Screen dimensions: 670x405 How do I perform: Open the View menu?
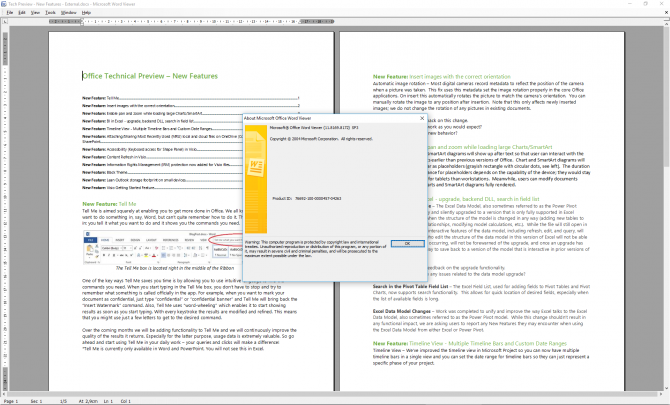tap(35, 13)
